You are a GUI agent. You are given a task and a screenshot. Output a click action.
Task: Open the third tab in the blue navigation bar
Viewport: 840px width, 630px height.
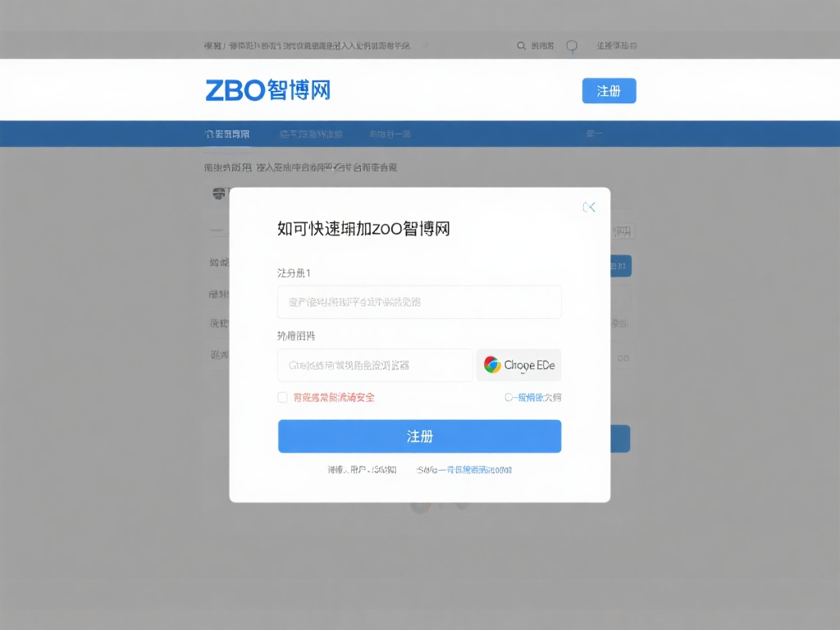click(390, 134)
